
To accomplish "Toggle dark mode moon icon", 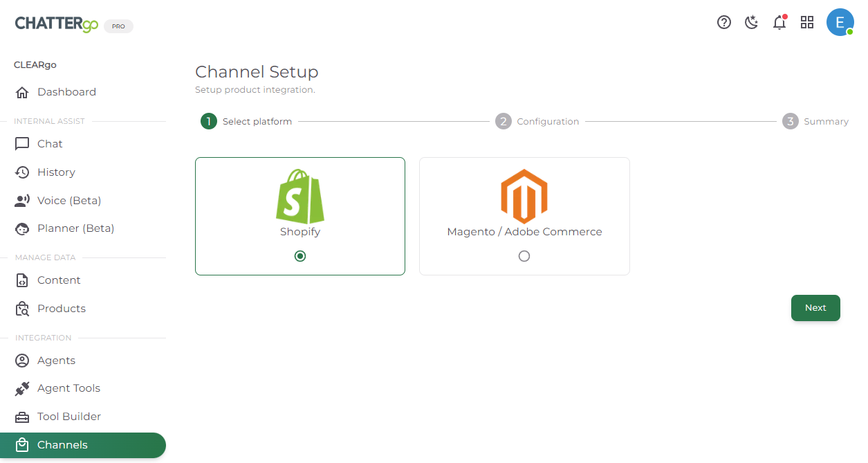I will tap(752, 22).
